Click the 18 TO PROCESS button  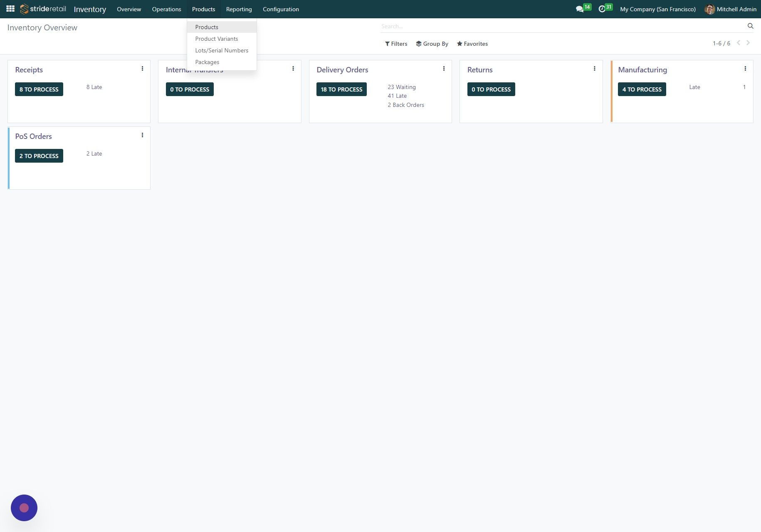[341, 89]
